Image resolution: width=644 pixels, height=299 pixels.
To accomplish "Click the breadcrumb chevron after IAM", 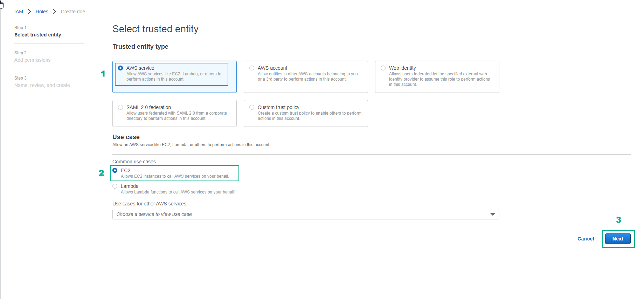I will (29, 12).
